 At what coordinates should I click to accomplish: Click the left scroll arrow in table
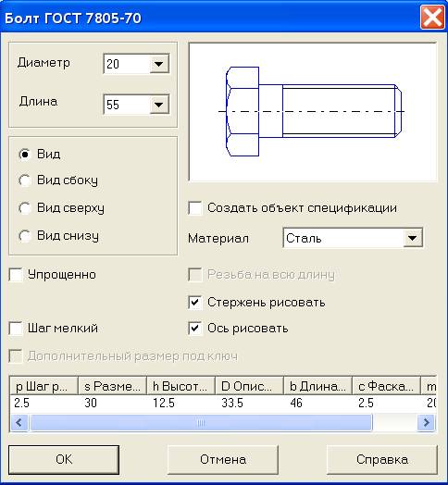click(19, 422)
